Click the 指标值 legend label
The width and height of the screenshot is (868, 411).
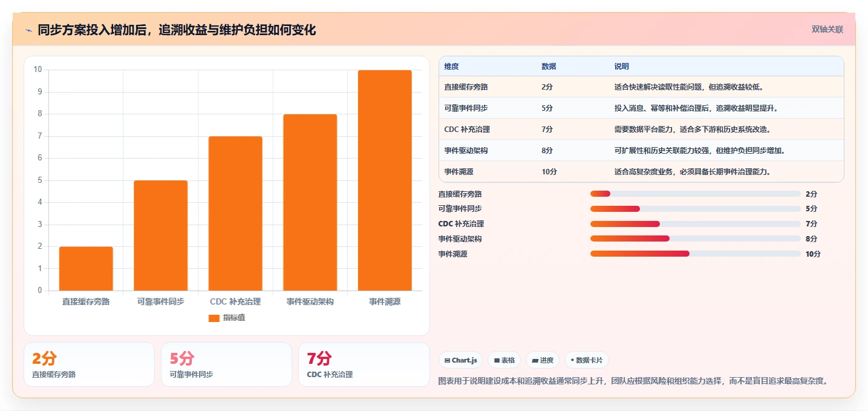coord(233,318)
